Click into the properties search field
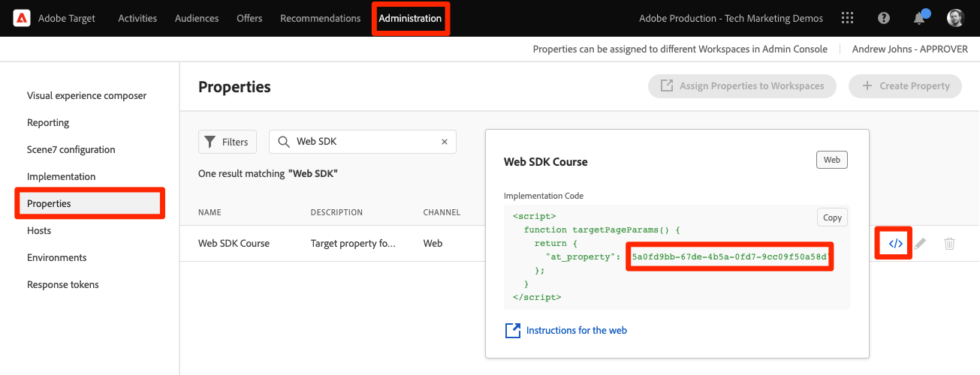Image resolution: width=980 pixels, height=375 pixels. pyautogui.click(x=363, y=142)
